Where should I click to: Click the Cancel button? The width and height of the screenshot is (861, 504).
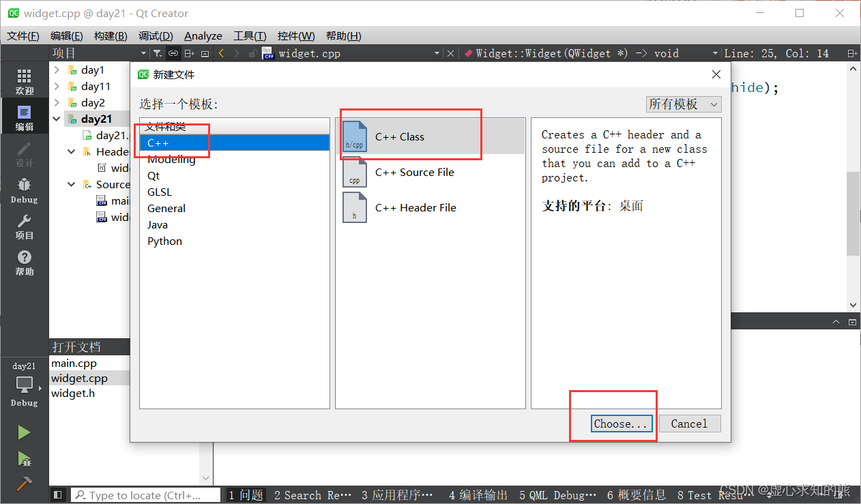(689, 424)
